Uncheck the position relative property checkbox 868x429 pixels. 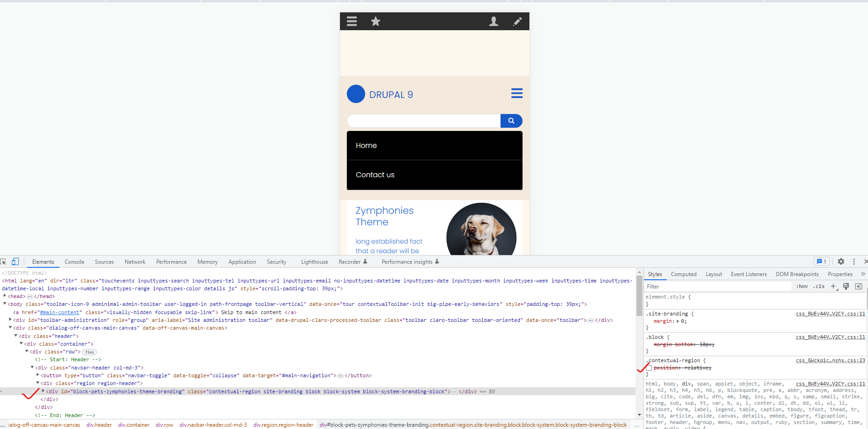click(648, 368)
